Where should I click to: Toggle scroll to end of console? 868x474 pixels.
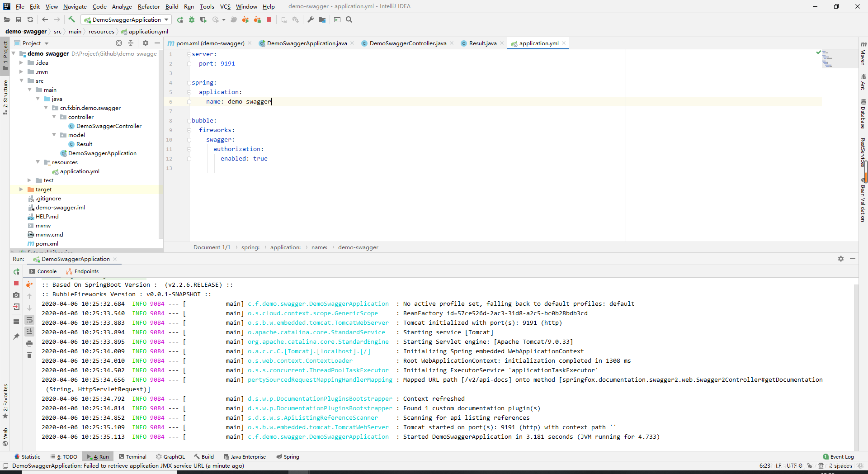click(29, 332)
